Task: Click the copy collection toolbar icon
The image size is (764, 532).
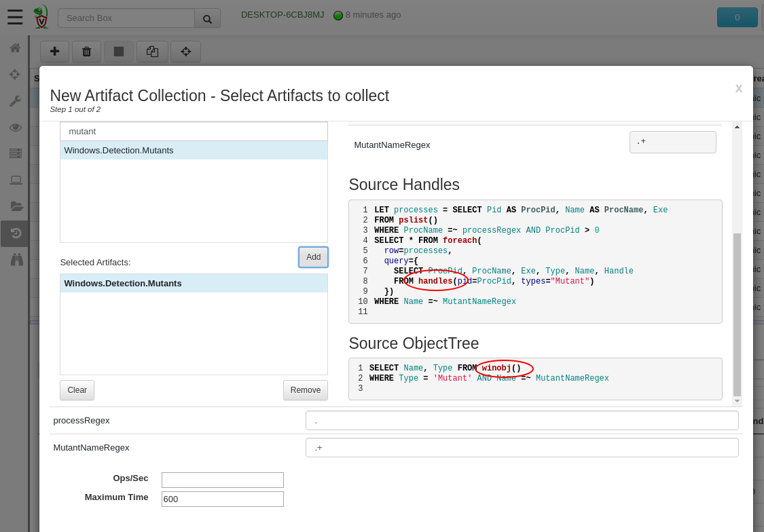Action: click(152, 52)
